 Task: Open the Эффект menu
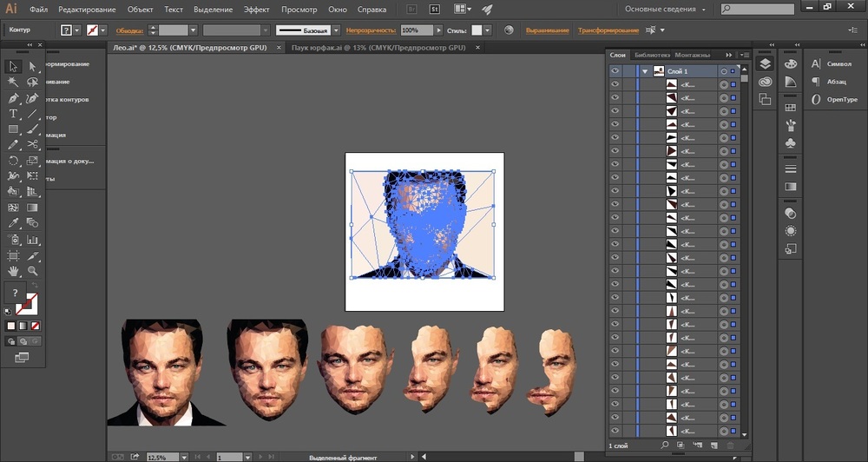[x=256, y=10]
